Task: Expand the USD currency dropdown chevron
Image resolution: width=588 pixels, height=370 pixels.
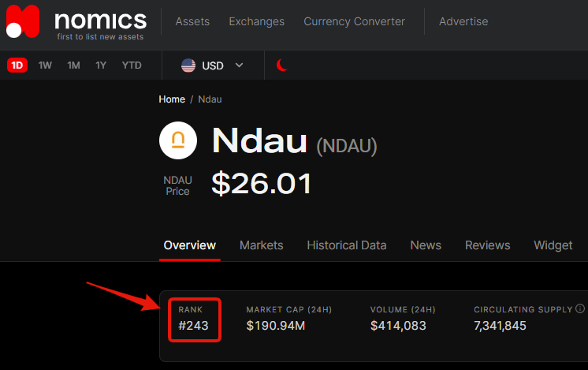Action: click(240, 65)
